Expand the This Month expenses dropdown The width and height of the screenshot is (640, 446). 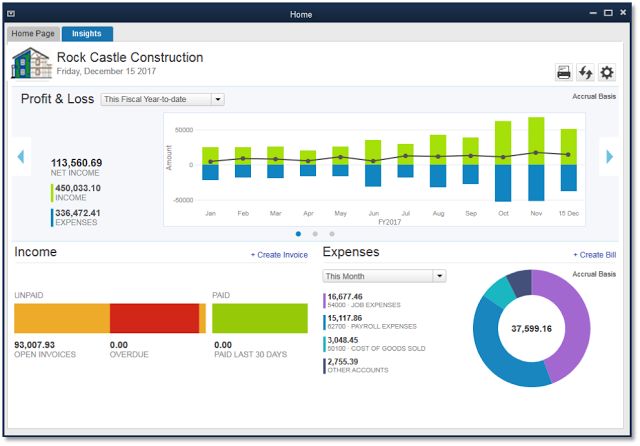(384, 276)
